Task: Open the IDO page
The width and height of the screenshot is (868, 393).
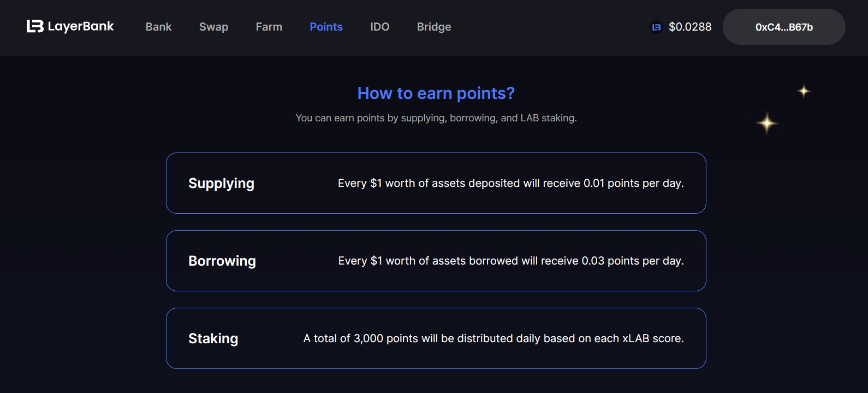Action: [x=379, y=27]
